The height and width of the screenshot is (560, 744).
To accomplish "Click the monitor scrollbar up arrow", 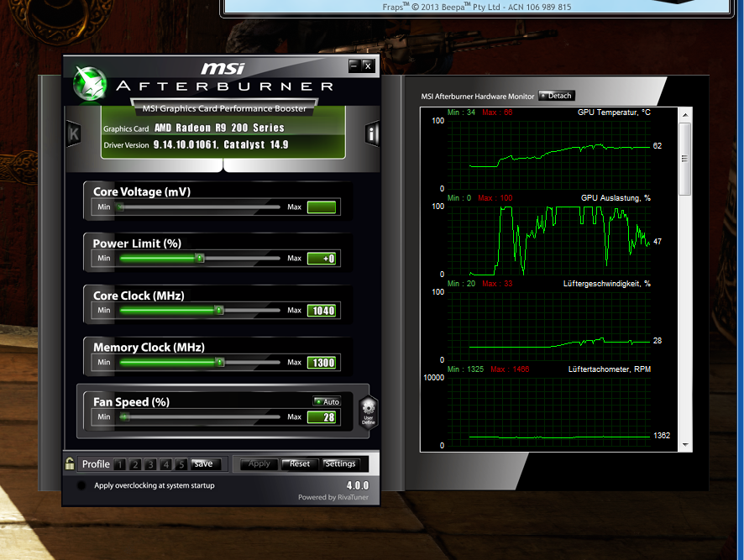I will click(685, 115).
